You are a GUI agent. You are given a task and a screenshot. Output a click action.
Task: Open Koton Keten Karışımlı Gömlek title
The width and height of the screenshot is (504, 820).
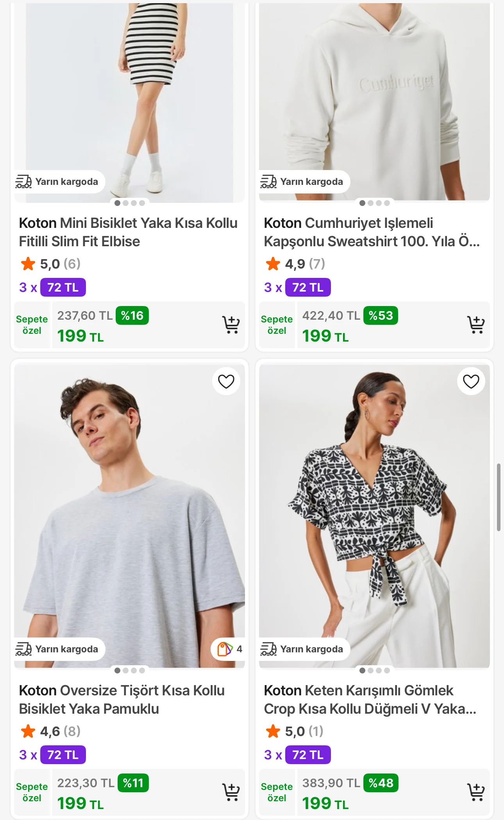[370, 700]
